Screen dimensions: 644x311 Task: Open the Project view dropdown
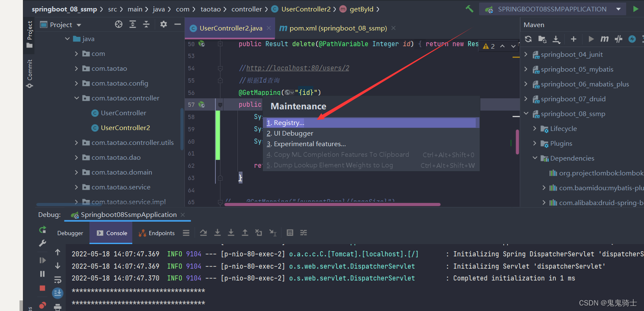click(61, 25)
